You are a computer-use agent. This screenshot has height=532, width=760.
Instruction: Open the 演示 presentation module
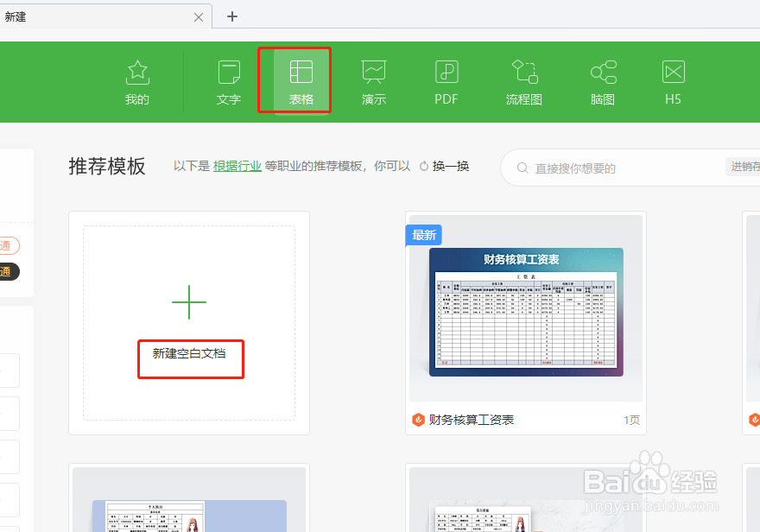click(373, 80)
